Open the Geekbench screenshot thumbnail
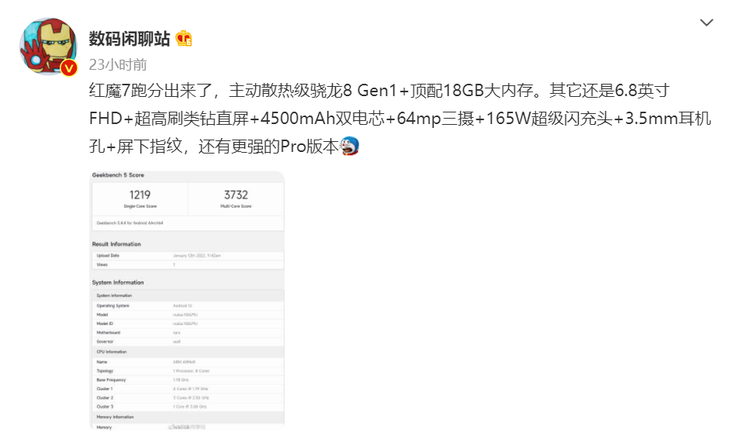Viewport: 730px width, 442px height. pos(187,300)
